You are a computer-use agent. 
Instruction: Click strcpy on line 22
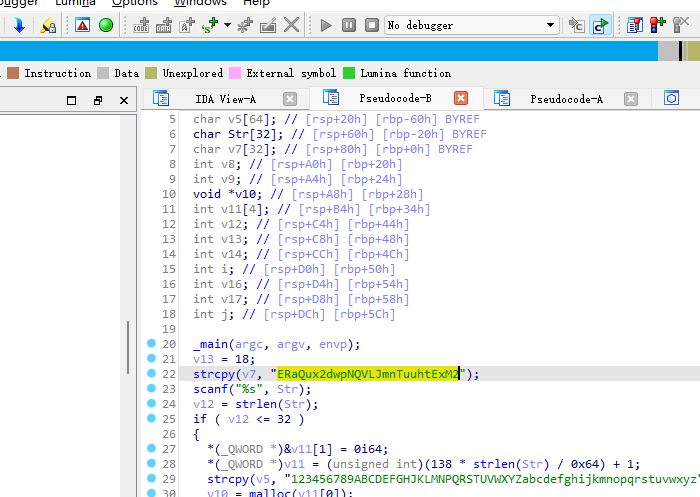pos(214,374)
